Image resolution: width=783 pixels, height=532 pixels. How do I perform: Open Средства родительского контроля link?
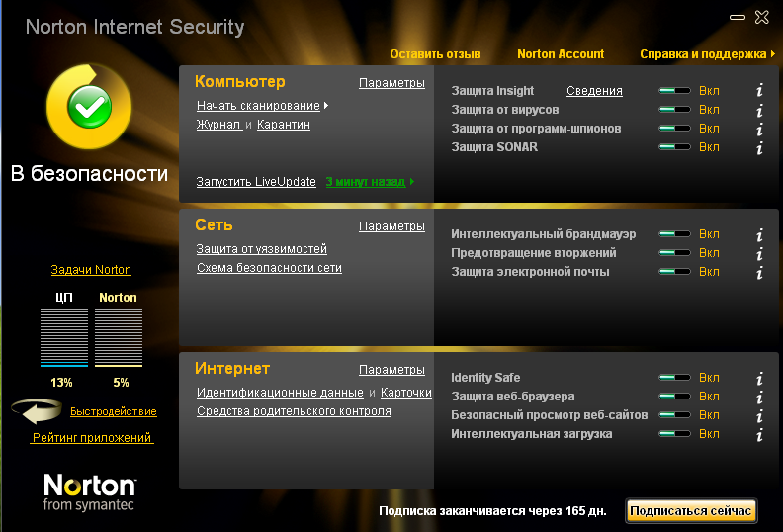coord(294,411)
